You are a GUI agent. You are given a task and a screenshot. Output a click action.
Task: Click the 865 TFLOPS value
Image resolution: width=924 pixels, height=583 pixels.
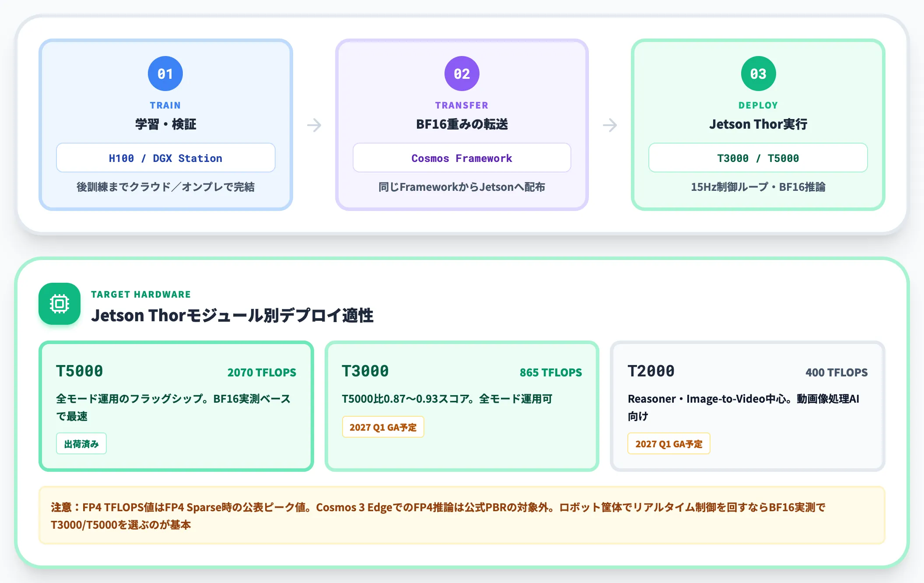[551, 372]
